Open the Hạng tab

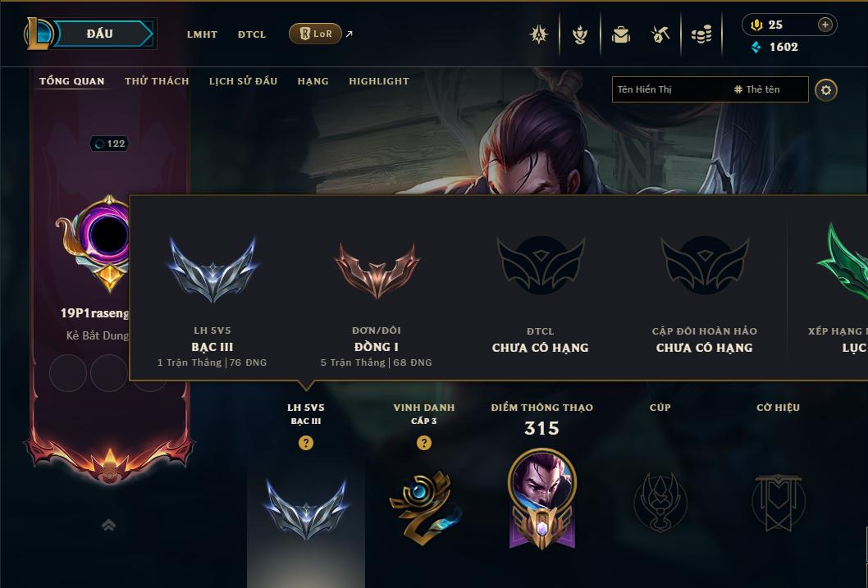click(x=313, y=81)
